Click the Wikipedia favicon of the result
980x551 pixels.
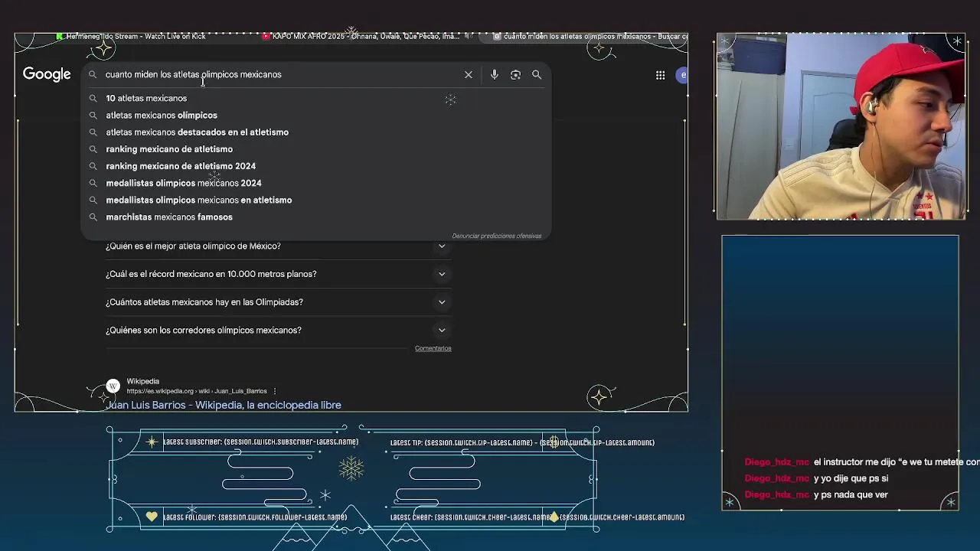pyautogui.click(x=113, y=386)
